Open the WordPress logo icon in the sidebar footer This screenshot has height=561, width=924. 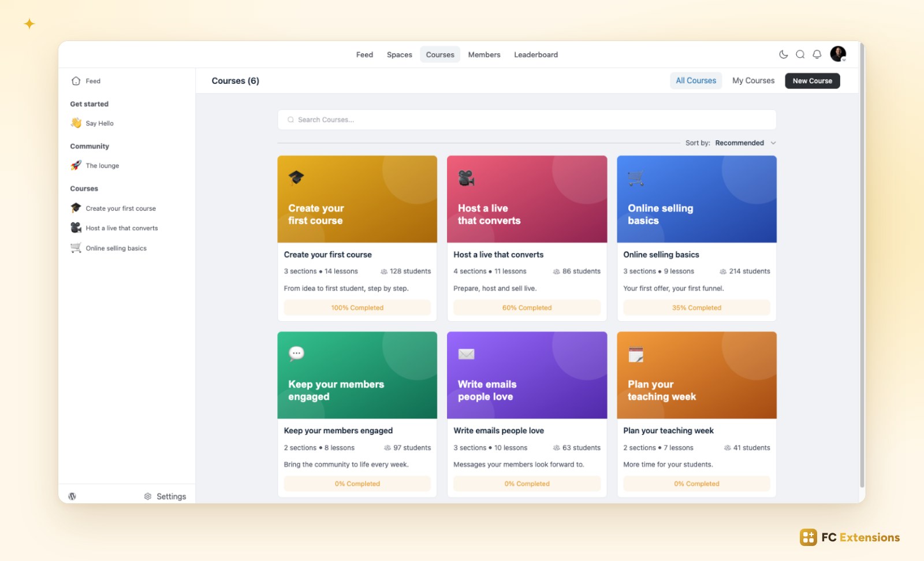point(72,496)
